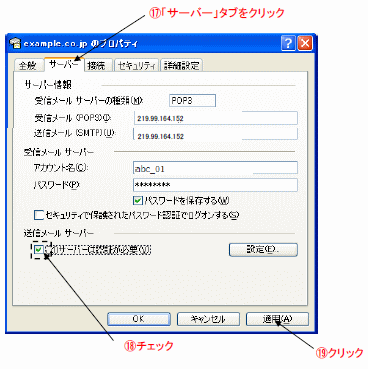This screenshot has width=368, height=369.
Task: Switch to the 詳細設定 tab
Action: tap(182, 65)
